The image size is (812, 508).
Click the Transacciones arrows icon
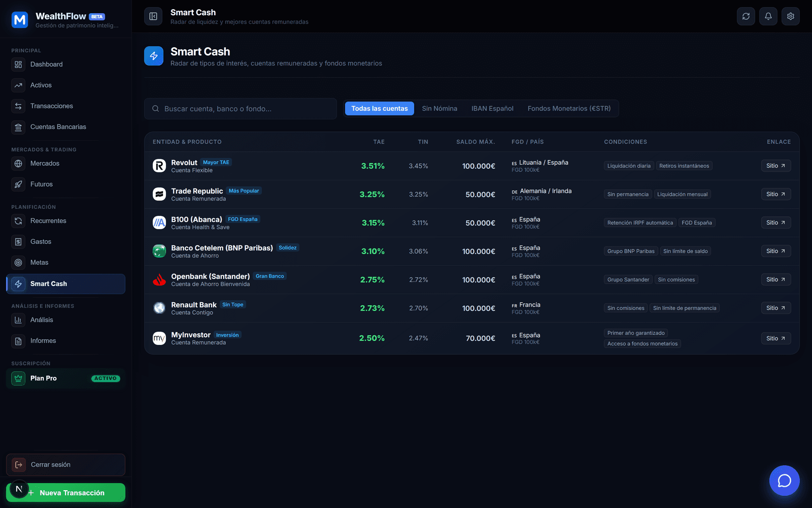pyautogui.click(x=18, y=106)
